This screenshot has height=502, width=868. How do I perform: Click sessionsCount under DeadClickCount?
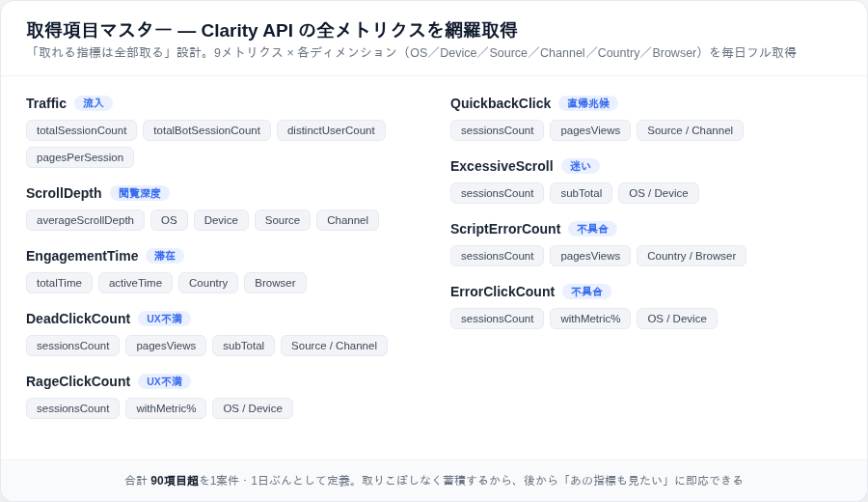(x=72, y=346)
